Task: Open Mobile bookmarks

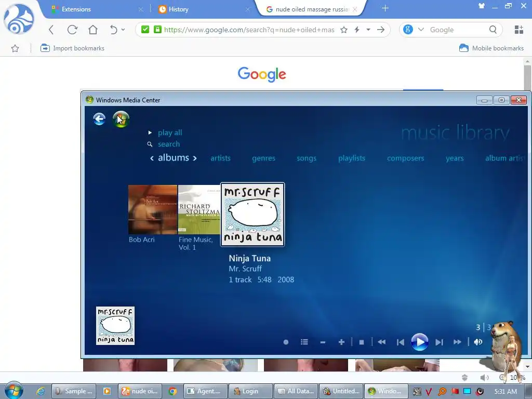Action: [x=491, y=48]
